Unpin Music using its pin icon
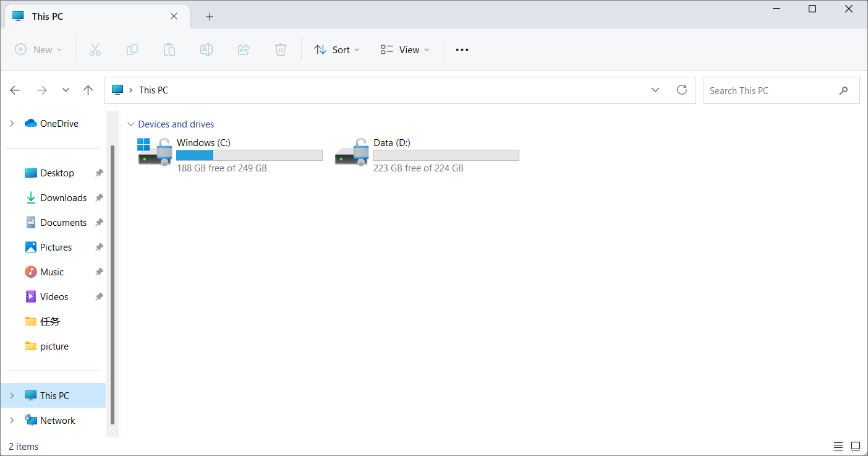 99,272
